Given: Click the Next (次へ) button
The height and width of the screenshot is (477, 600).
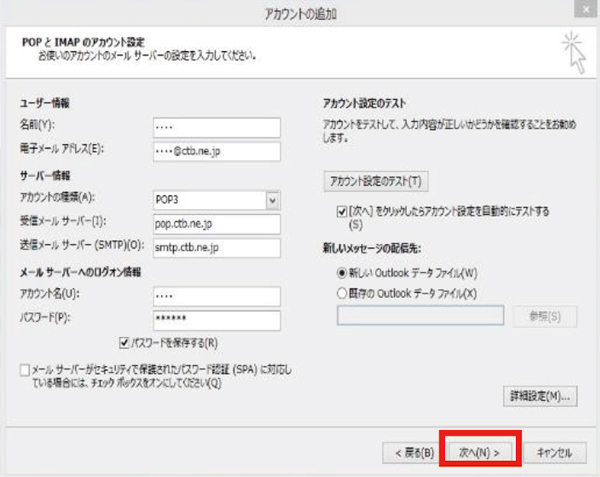Looking at the screenshot, I should (478, 452).
